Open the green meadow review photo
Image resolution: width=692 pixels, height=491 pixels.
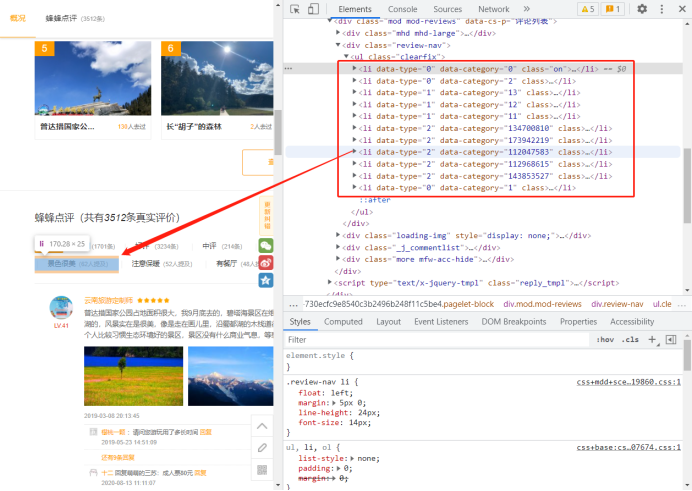(x=133, y=376)
